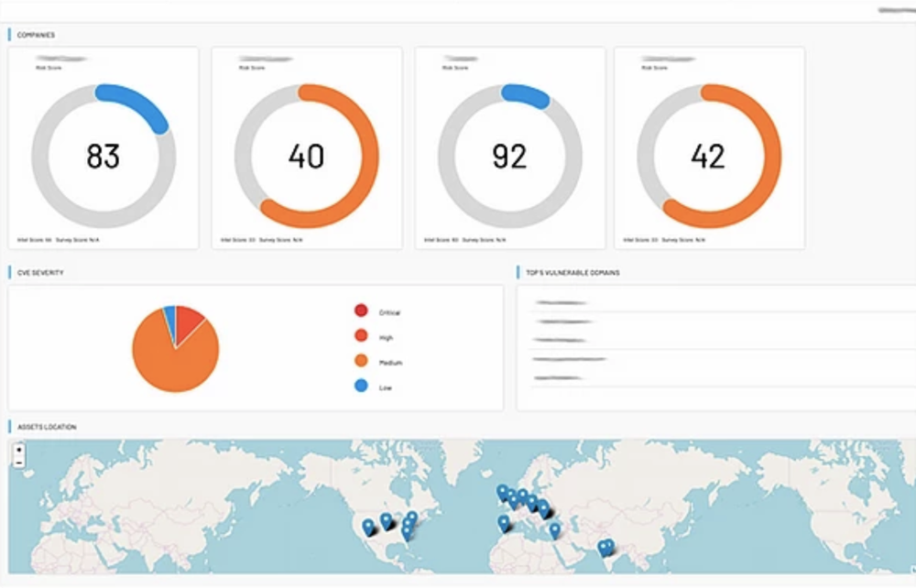Open the blurred company name above the 83 gauge
Viewport: 916px width, 588px height.
[61, 59]
